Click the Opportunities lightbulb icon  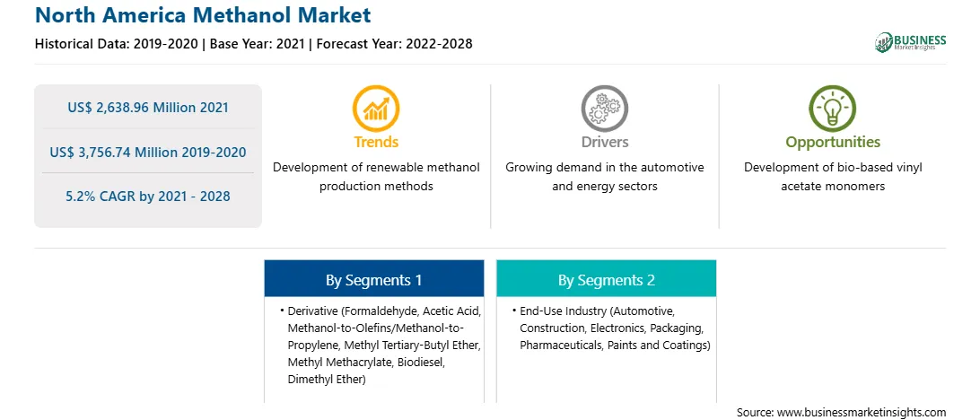833,108
